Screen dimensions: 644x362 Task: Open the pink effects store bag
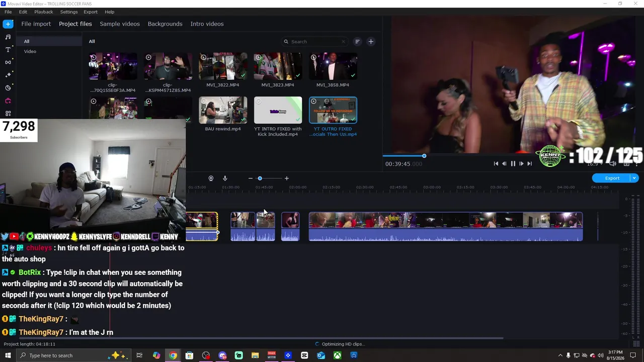pyautogui.click(x=8, y=101)
